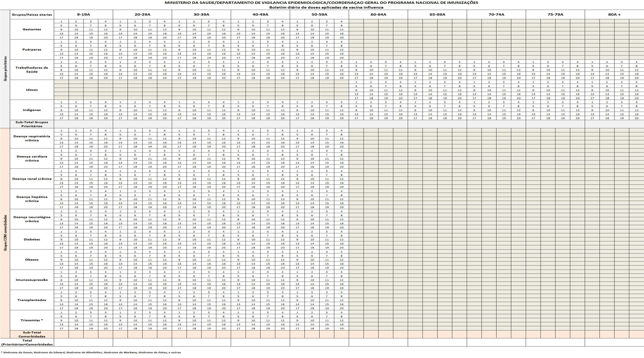Select the Idosos row label

32,90
